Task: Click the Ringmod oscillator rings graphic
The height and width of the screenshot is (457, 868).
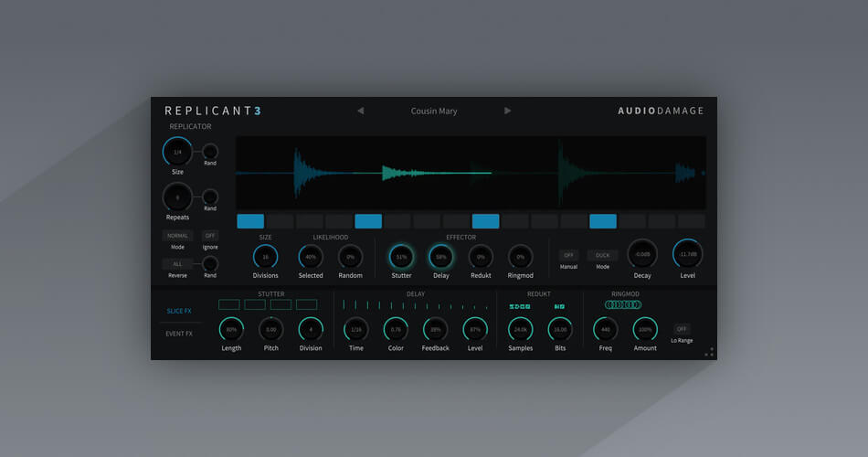Action: (x=623, y=304)
